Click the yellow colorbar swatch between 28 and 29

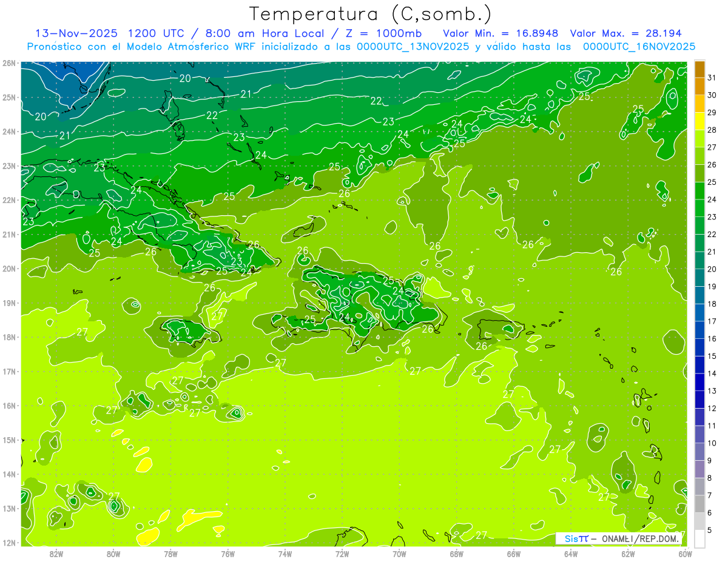pos(699,121)
